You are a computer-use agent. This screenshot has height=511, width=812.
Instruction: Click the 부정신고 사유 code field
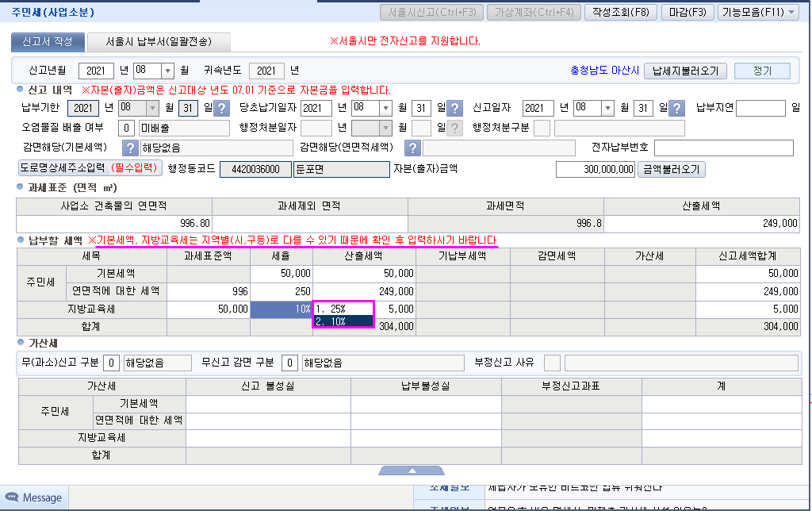(x=552, y=363)
